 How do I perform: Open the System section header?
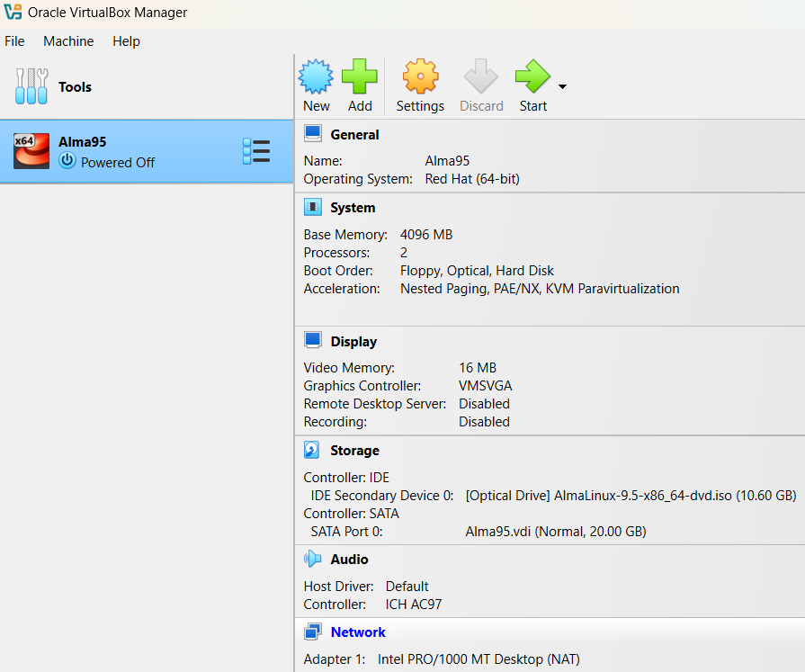point(353,208)
